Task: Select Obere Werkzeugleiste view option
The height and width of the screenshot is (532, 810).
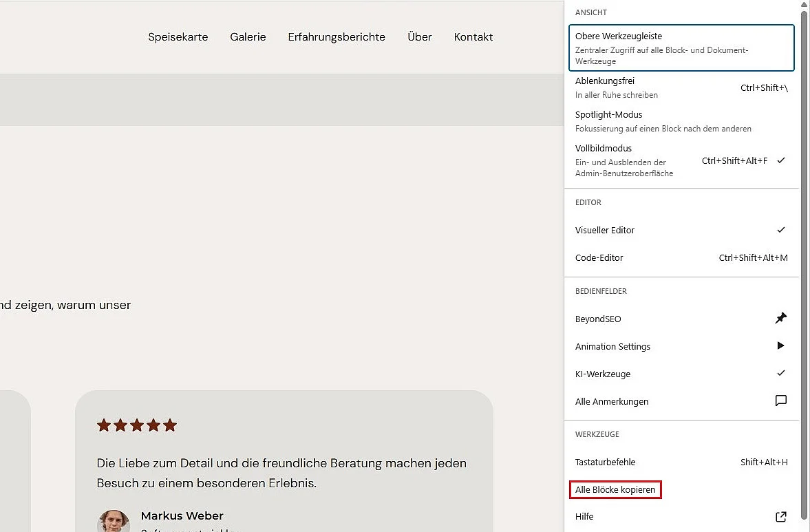Action: (x=681, y=47)
